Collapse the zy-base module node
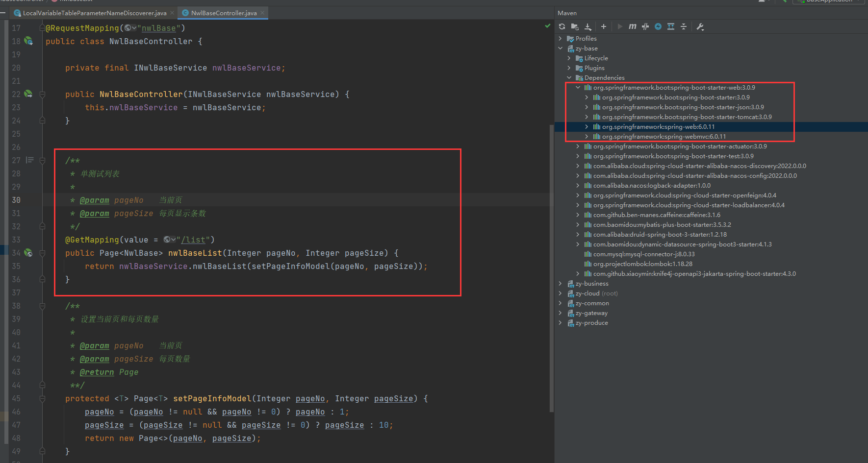868x463 pixels. pyautogui.click(x=560, y=48)
